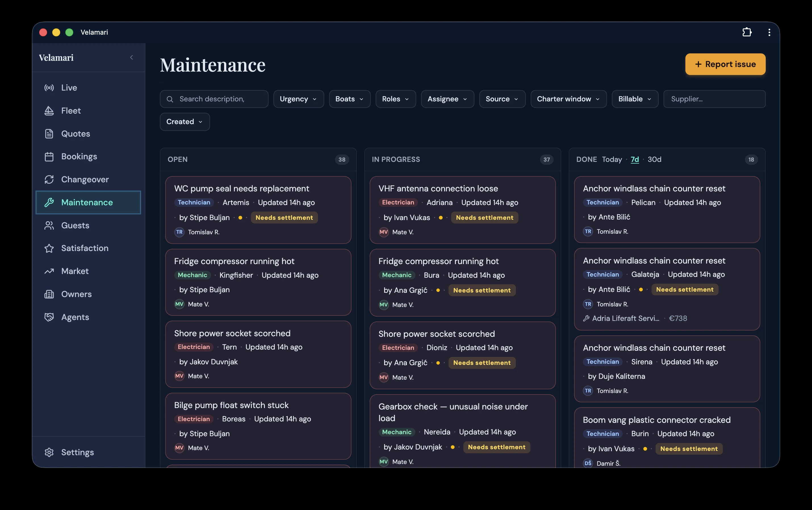812x510 pixels.
Task: Open the Roles filter dropdown
Action: tap(395, 99)
